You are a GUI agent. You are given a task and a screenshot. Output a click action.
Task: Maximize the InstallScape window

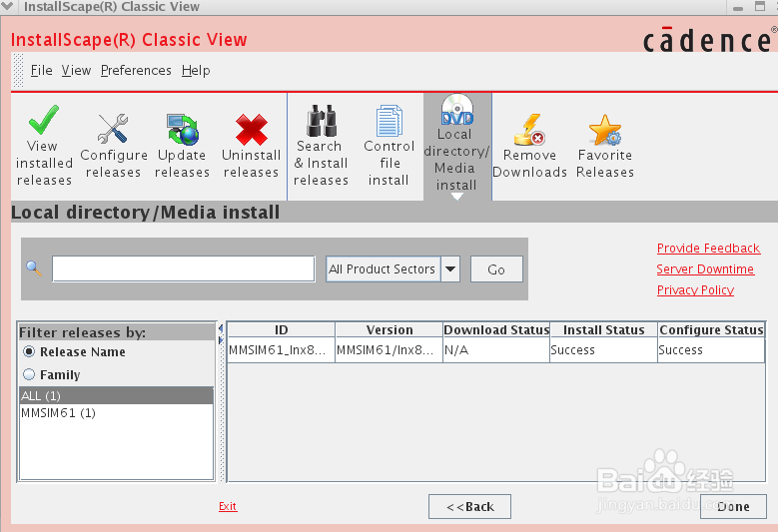pos(760,6)
